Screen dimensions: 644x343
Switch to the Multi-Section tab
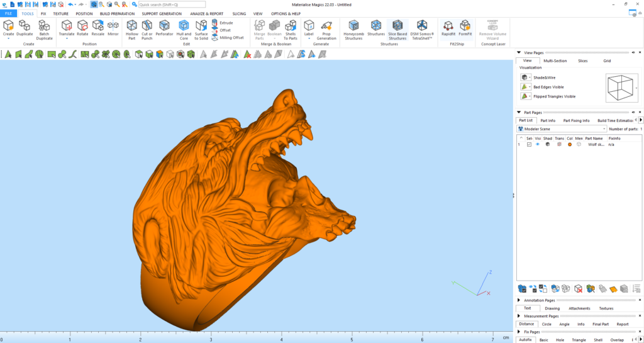555,61
